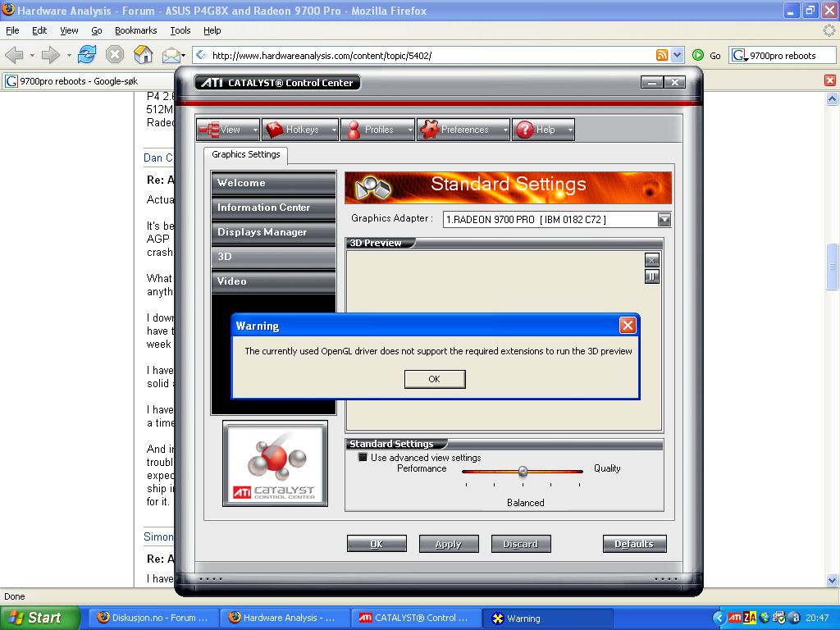This screenshot has height=630, width=840.
Task: Click the Standard Settings banner shapes icon
Action: pyautogui.click(x=373, y=188)
